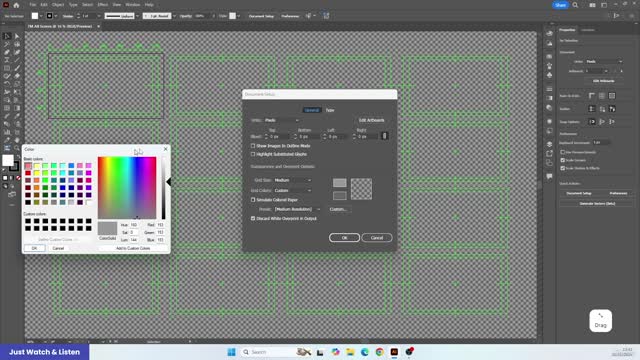Click the Search icon next to Share
The width and height of the screenshot is (640, 360).
[575, 5]
